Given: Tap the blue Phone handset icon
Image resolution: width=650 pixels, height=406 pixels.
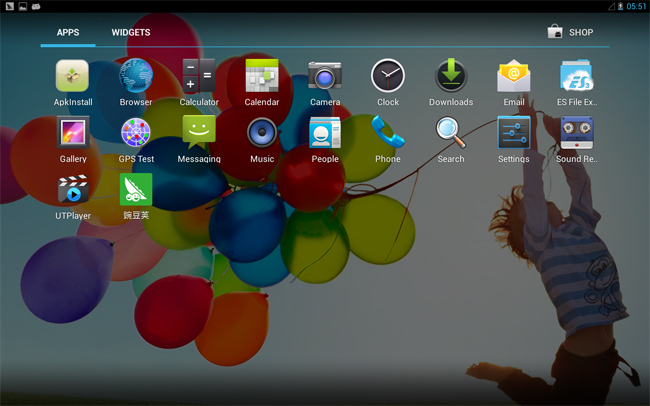Looking at the screenshot, I should 388,132.
